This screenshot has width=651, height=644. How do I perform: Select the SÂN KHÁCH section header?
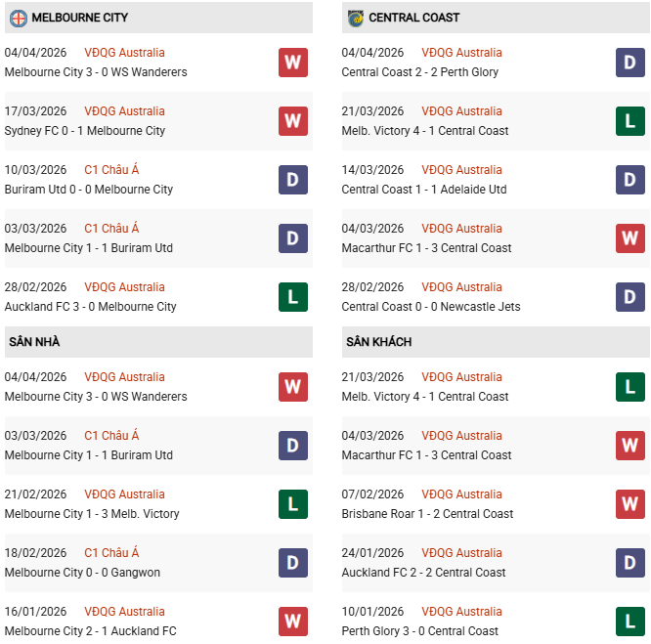378,342
